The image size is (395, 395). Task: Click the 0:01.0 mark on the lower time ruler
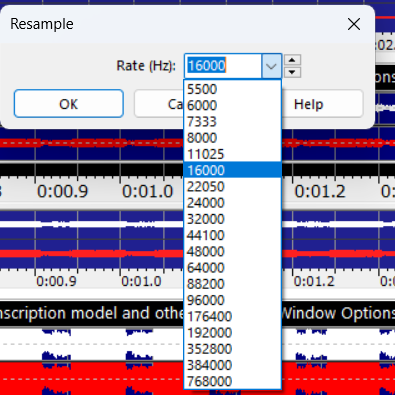pyautogui.click(x=141, y=282)
